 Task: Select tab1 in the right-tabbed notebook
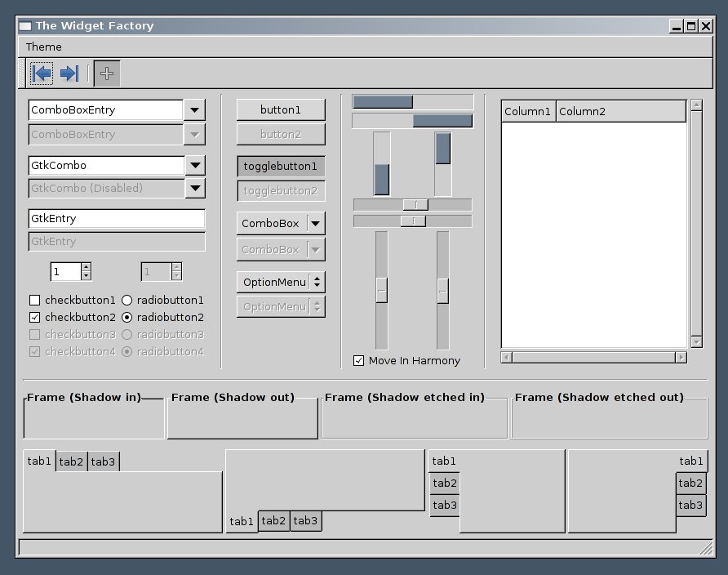[x=692, y=461]
